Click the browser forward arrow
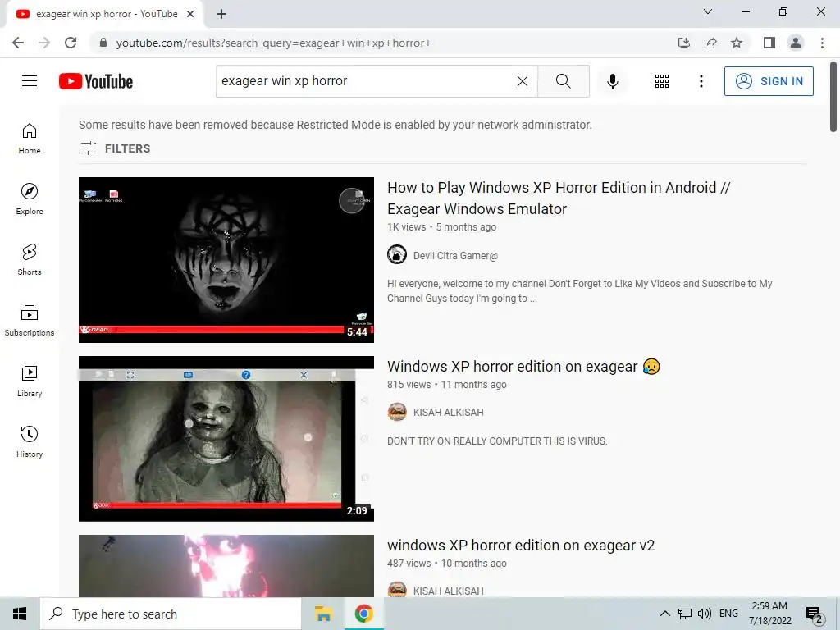This screenshot has width=840, height=630. [x=44, y=43]
